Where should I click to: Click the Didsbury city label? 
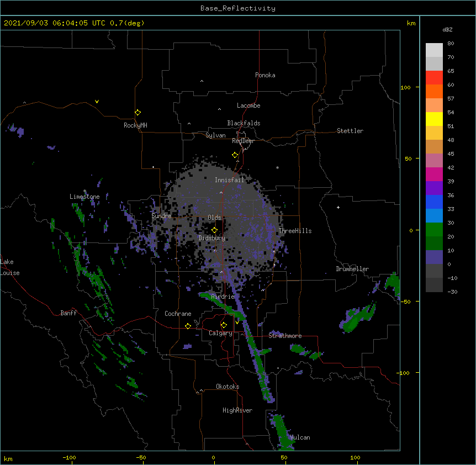coord(211,238)
